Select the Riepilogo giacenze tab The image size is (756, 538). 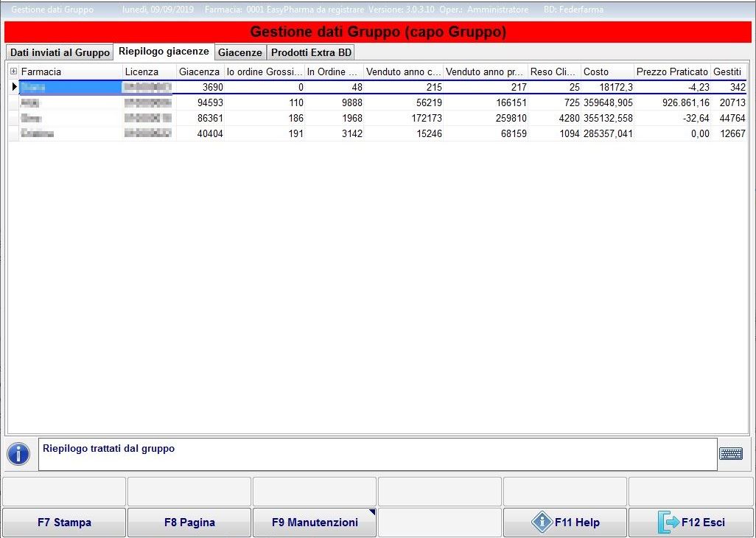(x=164, y=52)
